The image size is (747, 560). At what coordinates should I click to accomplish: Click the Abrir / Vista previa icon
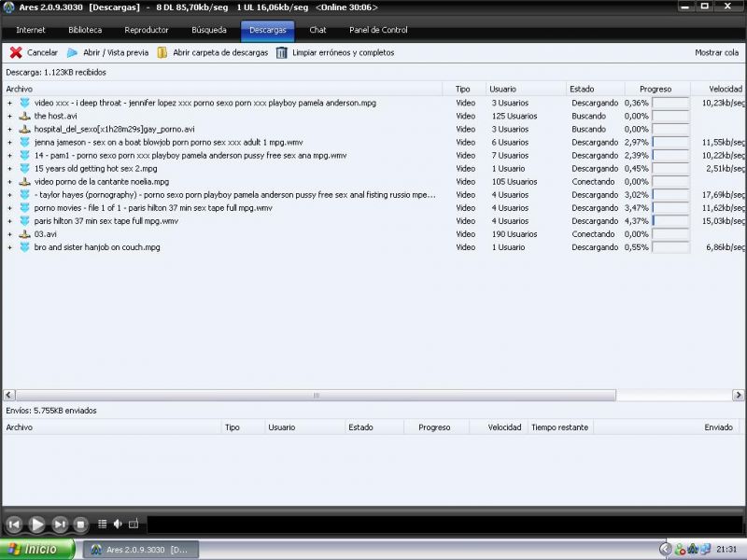(72, 53)
